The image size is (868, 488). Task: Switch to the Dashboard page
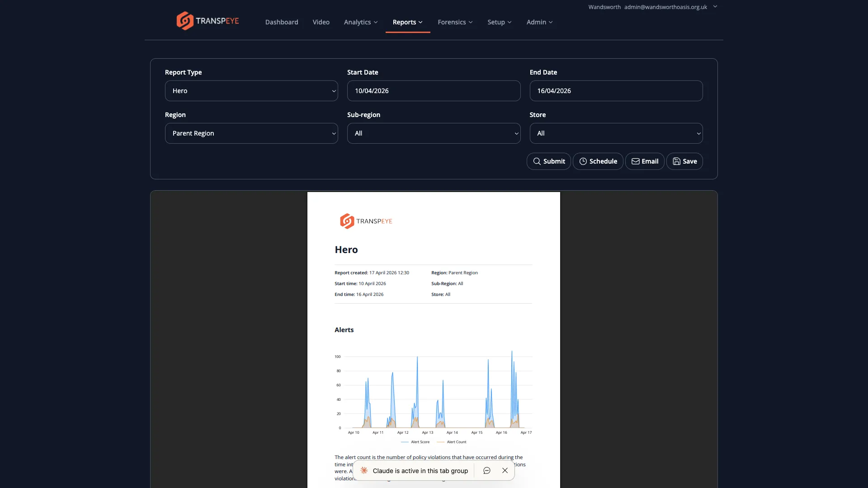(x=281, y=22)
